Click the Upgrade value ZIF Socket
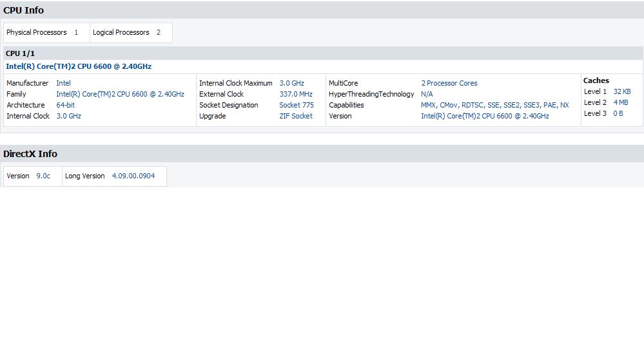Screen dimensions: 644x338 pos(296,116)
